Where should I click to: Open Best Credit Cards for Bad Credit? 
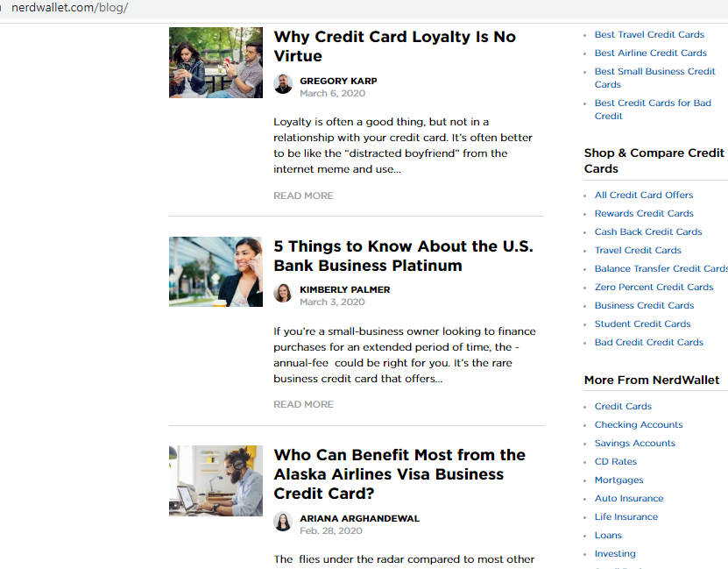653,110
